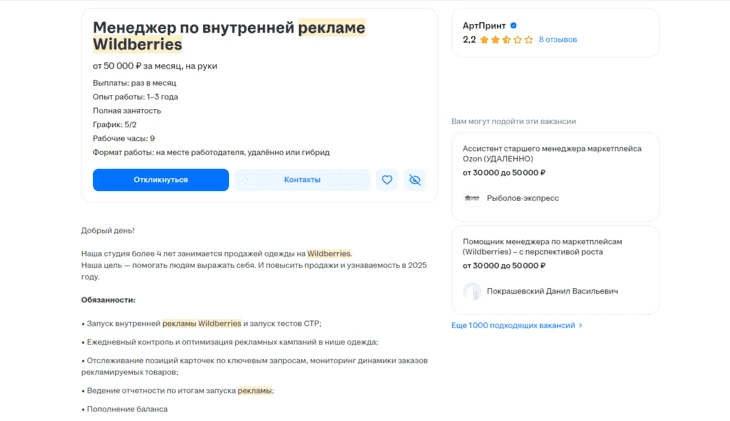
Task: Click the Менеджер по внутренней рекламе Wildberries title
Action: (229, 35)
